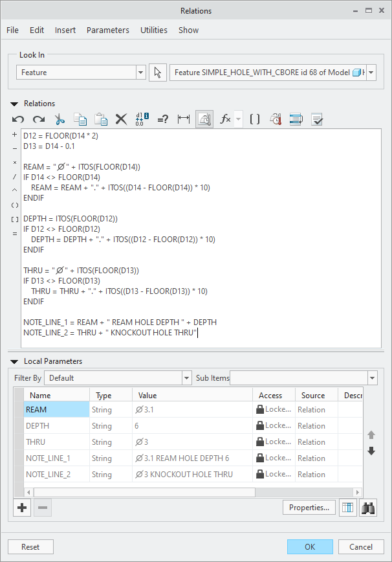This screenshot has height=562, width=392.
Task: Click the '=?' evaluate expression icon
Action: 163,119
